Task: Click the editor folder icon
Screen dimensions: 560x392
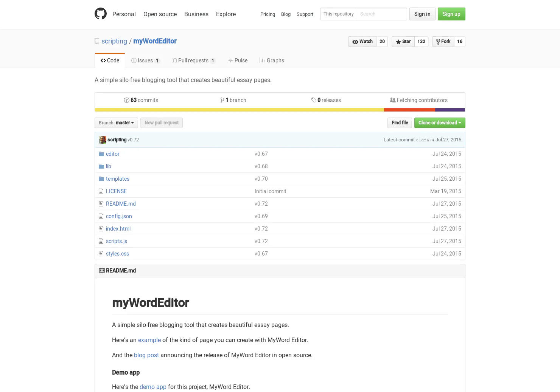Action: pos(101,154)
